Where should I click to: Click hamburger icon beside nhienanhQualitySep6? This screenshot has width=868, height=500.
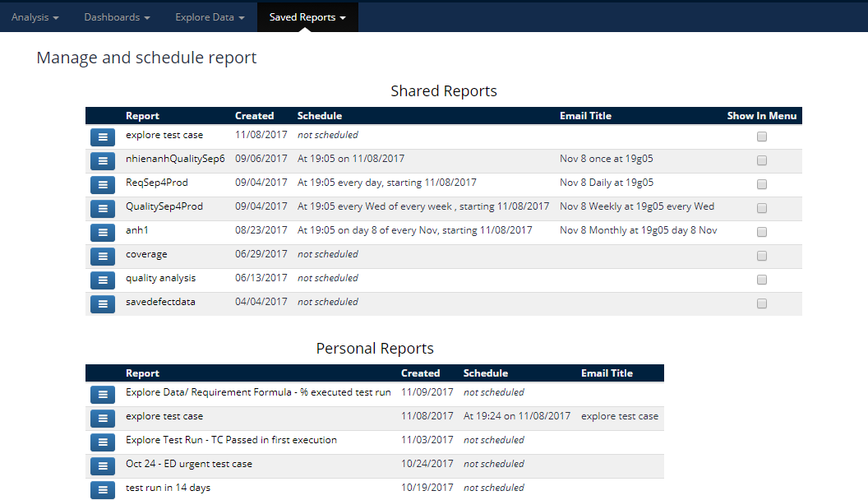102,160
